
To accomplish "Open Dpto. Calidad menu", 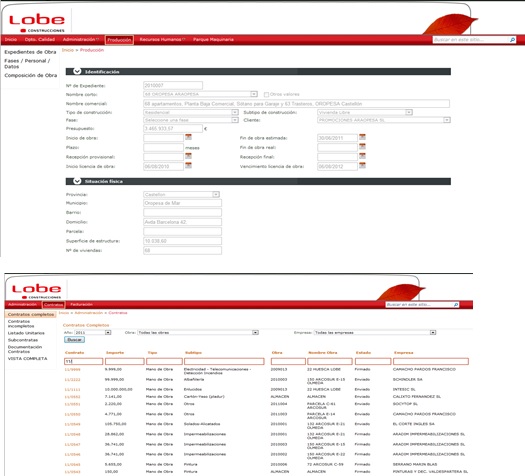I will tap(40, 39).
